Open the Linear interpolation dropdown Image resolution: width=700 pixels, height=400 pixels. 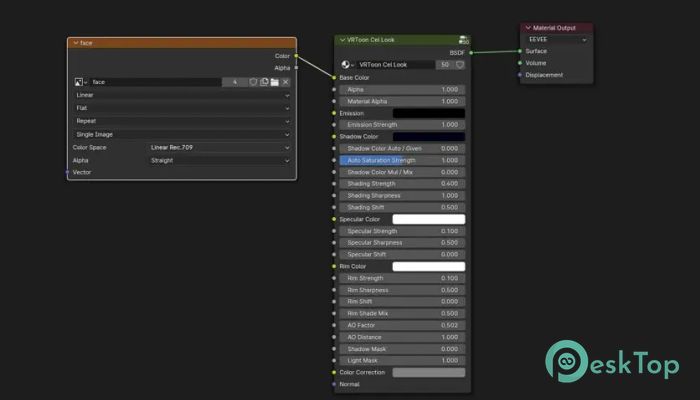pyautogui.click(x=182, y=95)
